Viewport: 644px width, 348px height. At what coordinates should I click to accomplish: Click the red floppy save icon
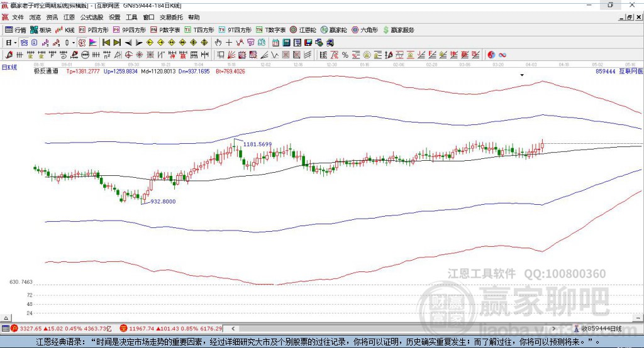point(308,43)
